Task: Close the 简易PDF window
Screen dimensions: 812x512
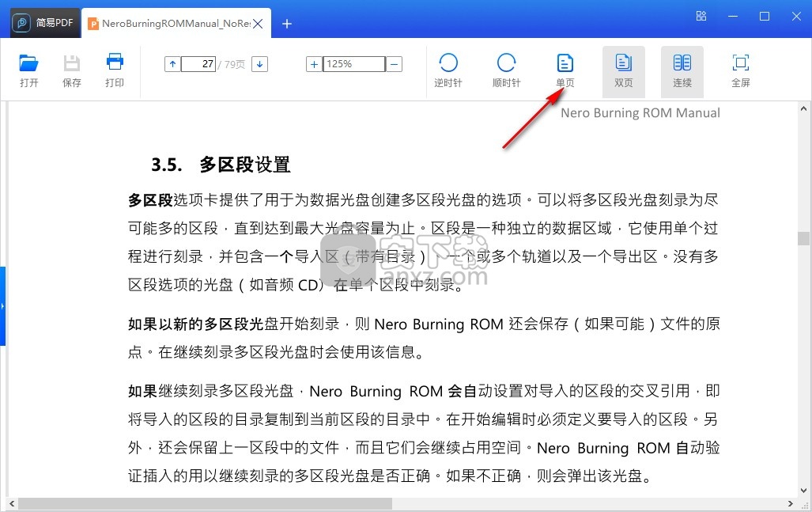Action: (x=796, y=16)
